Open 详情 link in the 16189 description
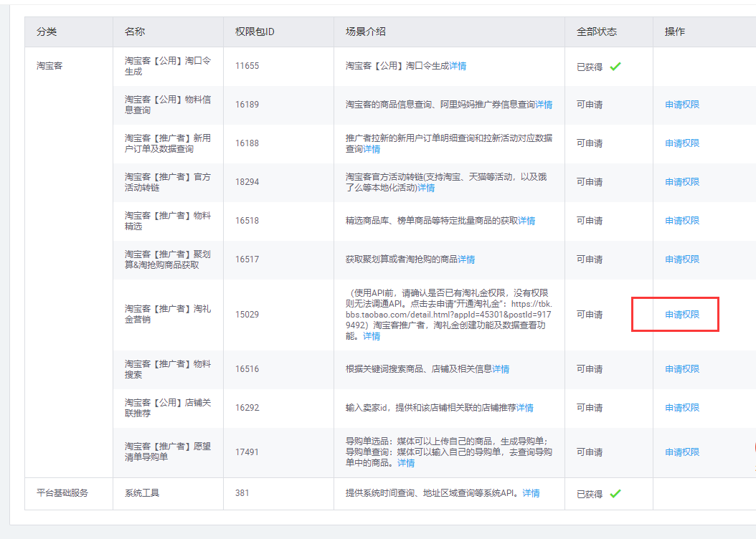 coord(544,105)
